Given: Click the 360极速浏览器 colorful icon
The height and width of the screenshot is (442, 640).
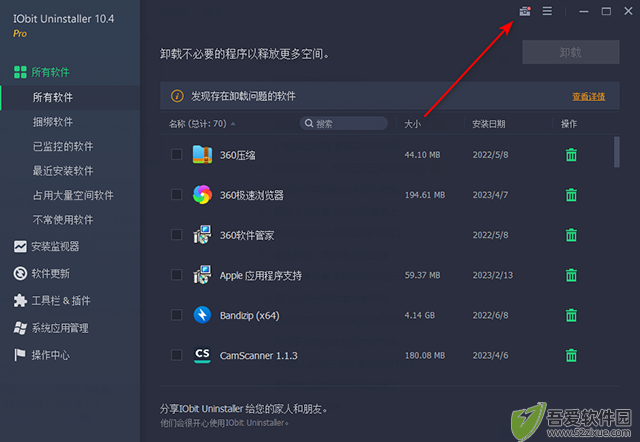Looking at the screenshot, I should pyautogui.click(x=202, y=195).
